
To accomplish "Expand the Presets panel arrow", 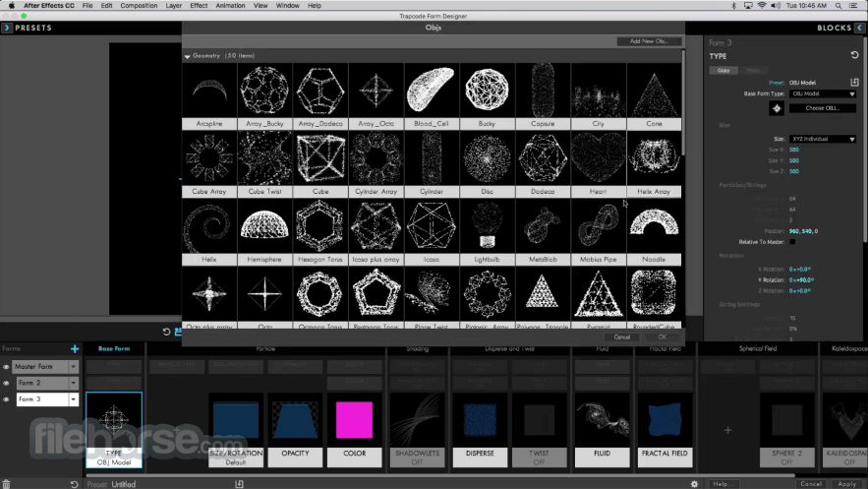I will tap(7, 28).
